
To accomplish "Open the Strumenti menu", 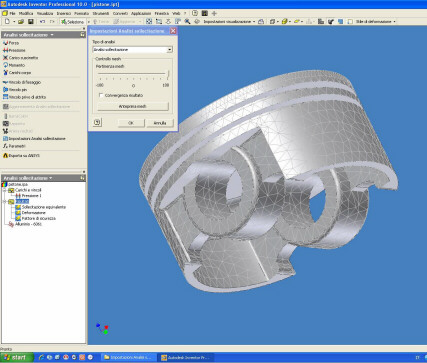I will (x=101, y=13).
